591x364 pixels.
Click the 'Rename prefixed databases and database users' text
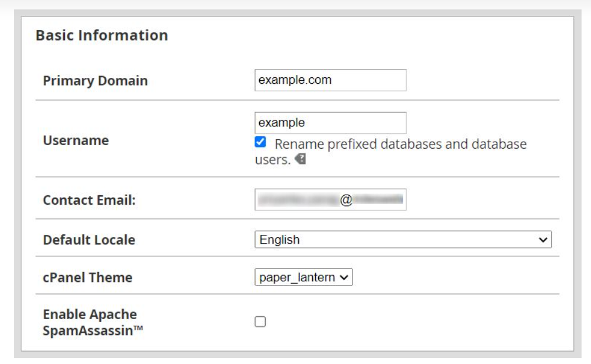pyautogui.click(x=400, y=144)
